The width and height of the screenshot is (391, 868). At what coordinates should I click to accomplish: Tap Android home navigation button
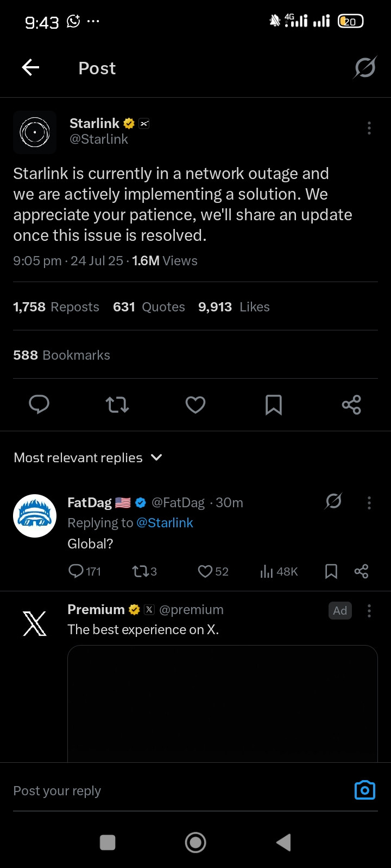tap(195, 843)
